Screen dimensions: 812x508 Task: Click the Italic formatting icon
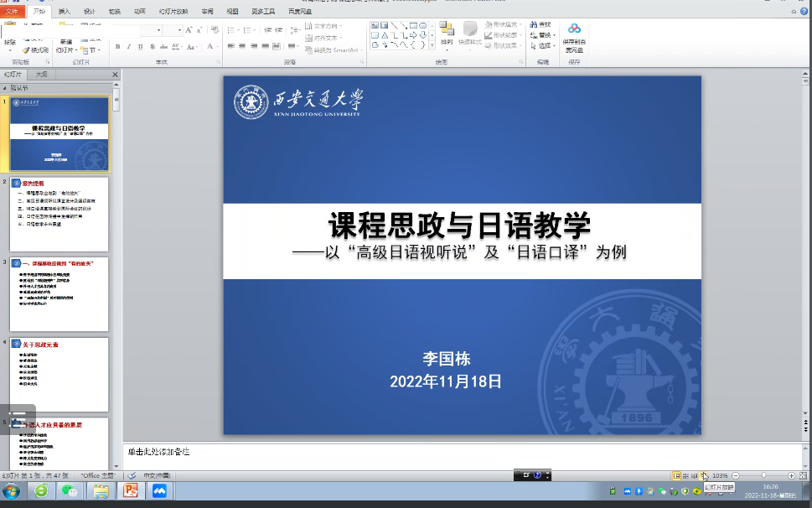tap(129, 47)
